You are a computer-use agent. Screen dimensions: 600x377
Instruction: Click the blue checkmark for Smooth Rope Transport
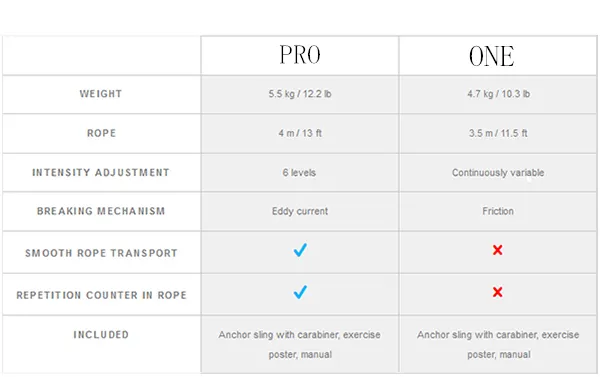coord(300,250)
